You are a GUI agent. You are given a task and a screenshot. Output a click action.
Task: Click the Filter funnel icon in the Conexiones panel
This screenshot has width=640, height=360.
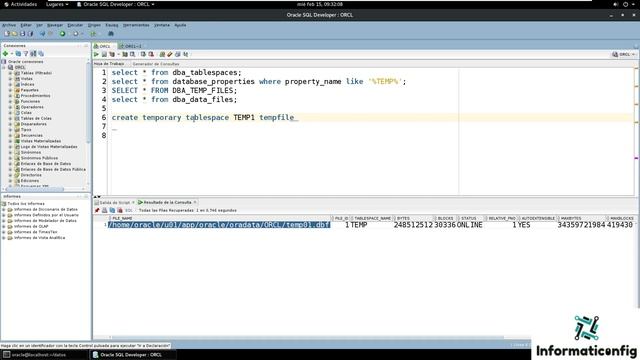click(26, 54)
